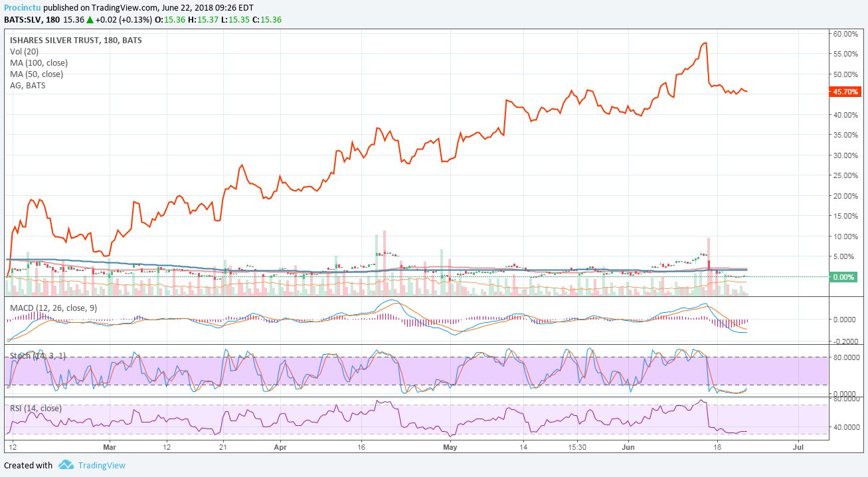Click the green up-arrow price change icon
The width and height of the screenshot is (868, 477).
coord(90,19)
